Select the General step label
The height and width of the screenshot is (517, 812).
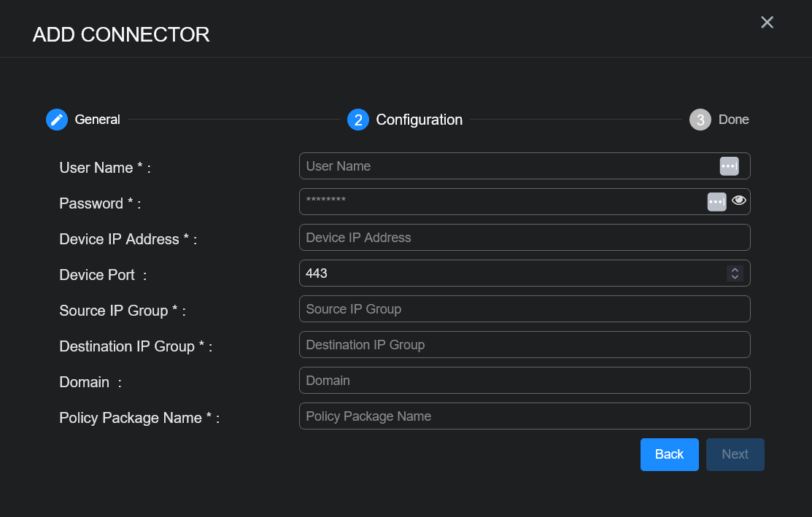97,120
